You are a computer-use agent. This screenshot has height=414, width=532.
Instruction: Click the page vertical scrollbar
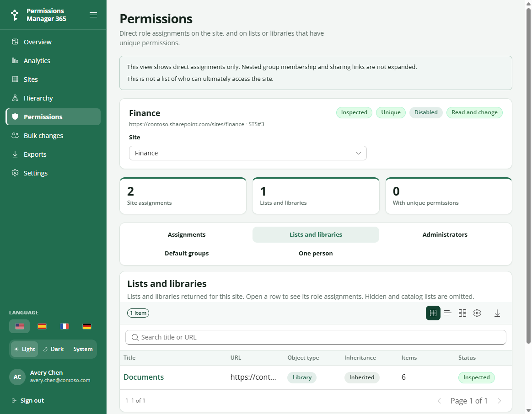[529, 176]
